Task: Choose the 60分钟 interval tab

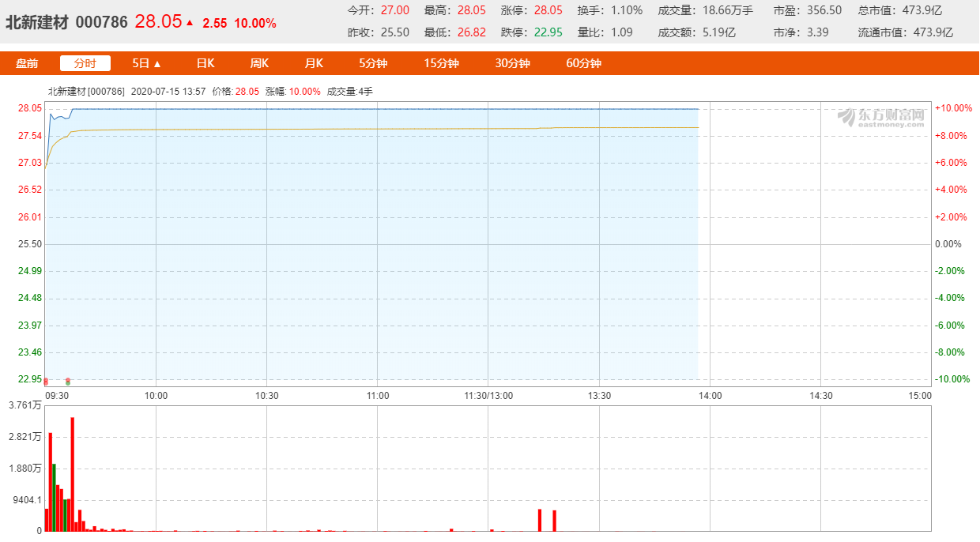Action: tap(583, 63)
